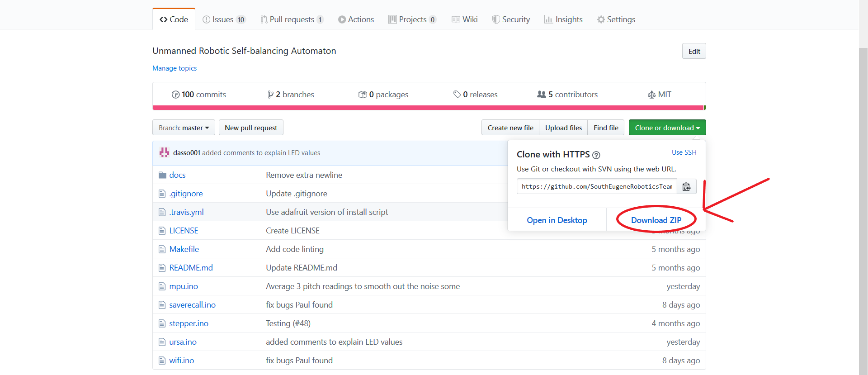Click Create new file button
Image resolution: width=868 pixels, height=375 pixels.
point(510,128)
